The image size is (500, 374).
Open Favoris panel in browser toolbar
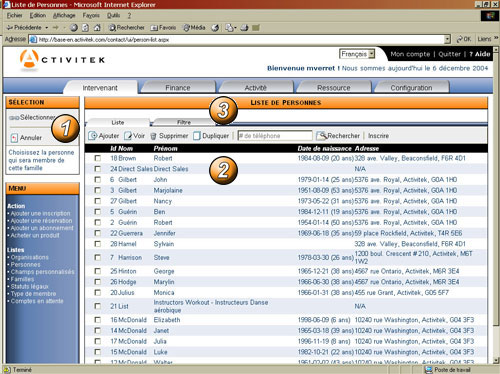(163, 28)
